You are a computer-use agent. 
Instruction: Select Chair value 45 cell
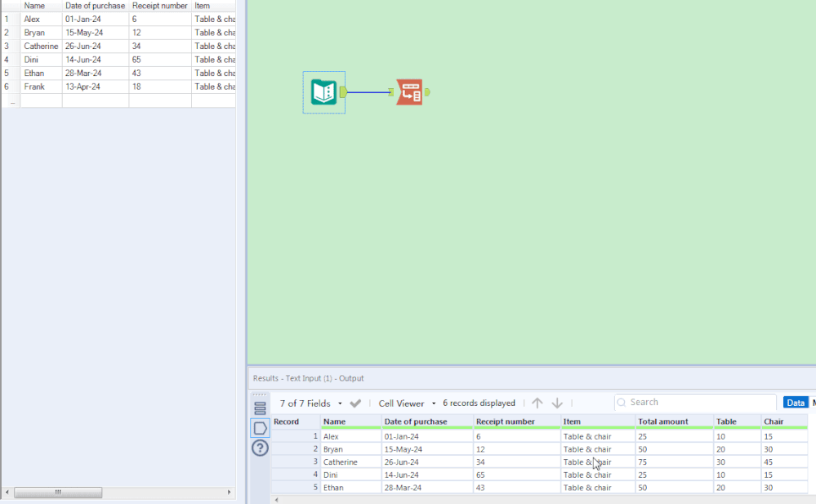click(784, 462)
